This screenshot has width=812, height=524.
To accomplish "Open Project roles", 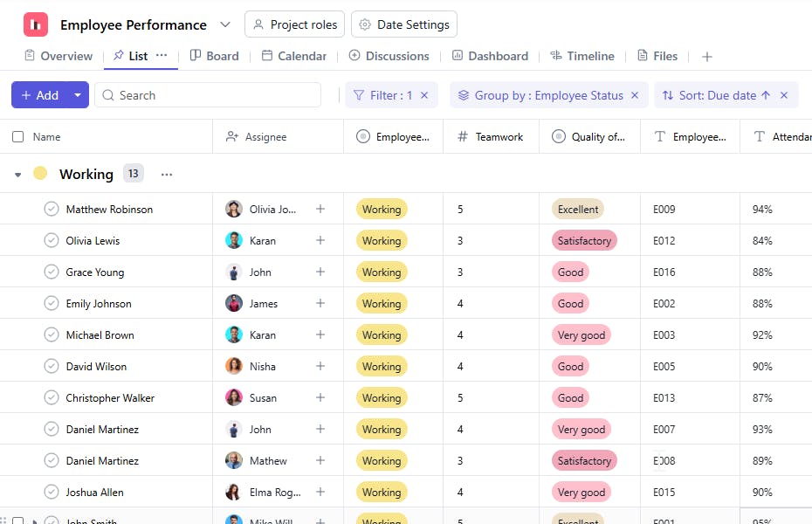I will [294, 24].
